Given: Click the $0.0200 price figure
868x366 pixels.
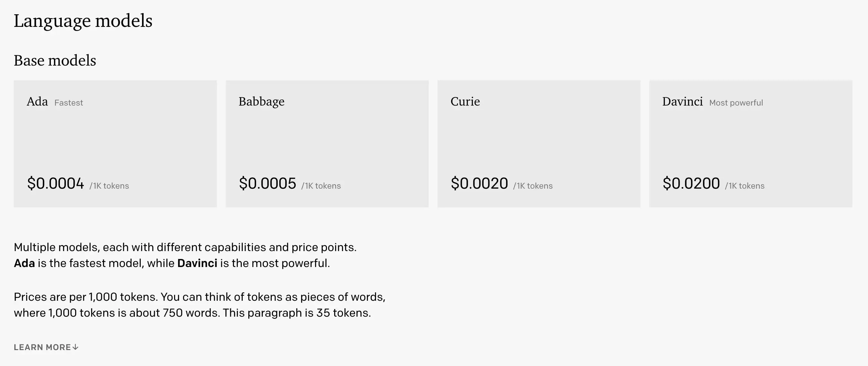Looking at the screenshot, I should coord(691,184).
